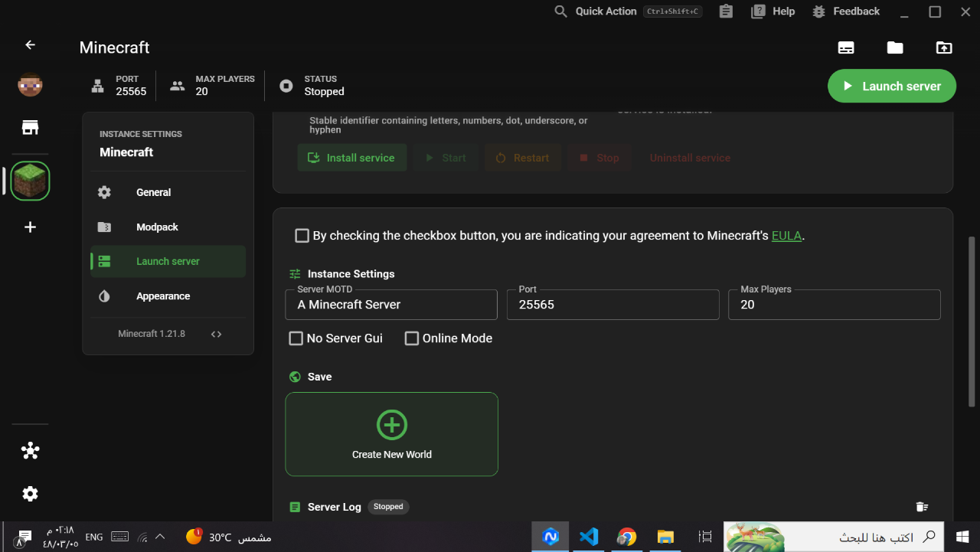Click the Server Log list icon
The image size is (980, 552).
pyautogui.click(x=295, y=507)
